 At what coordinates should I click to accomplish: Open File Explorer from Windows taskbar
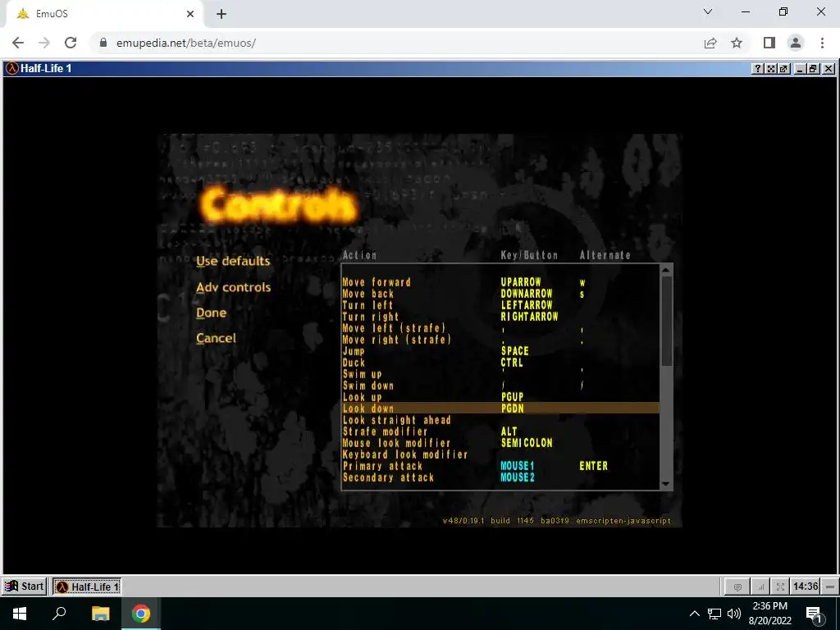(x=100, y=614)
